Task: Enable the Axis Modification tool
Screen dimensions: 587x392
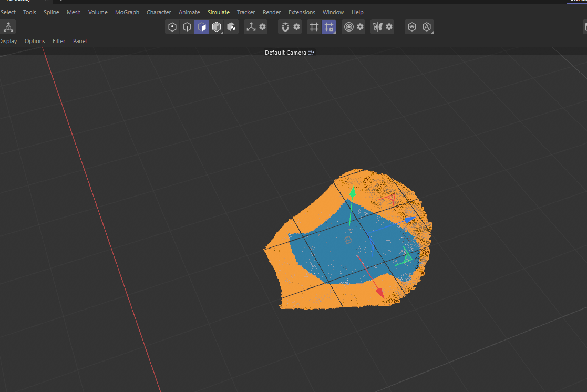Action: pos(250,27)
